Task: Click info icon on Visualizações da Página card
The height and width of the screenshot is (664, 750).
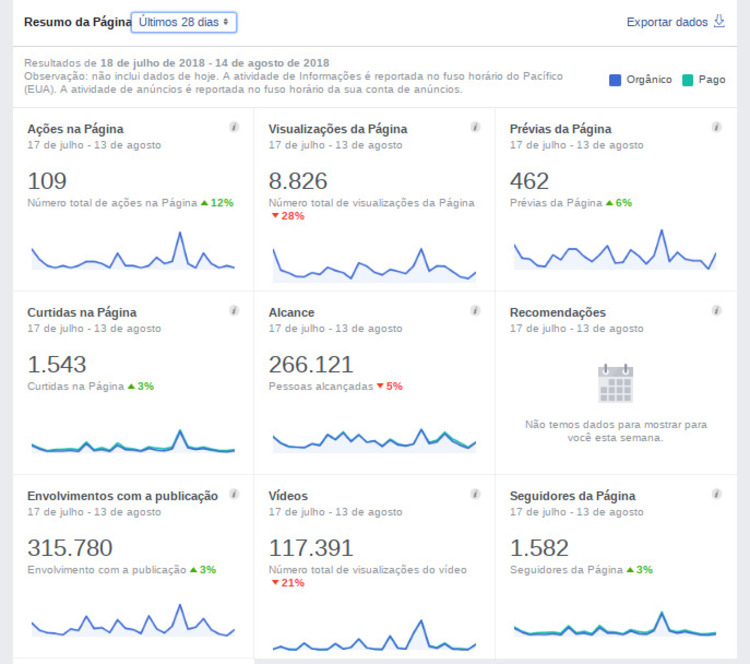Action: tap(475, 127)
